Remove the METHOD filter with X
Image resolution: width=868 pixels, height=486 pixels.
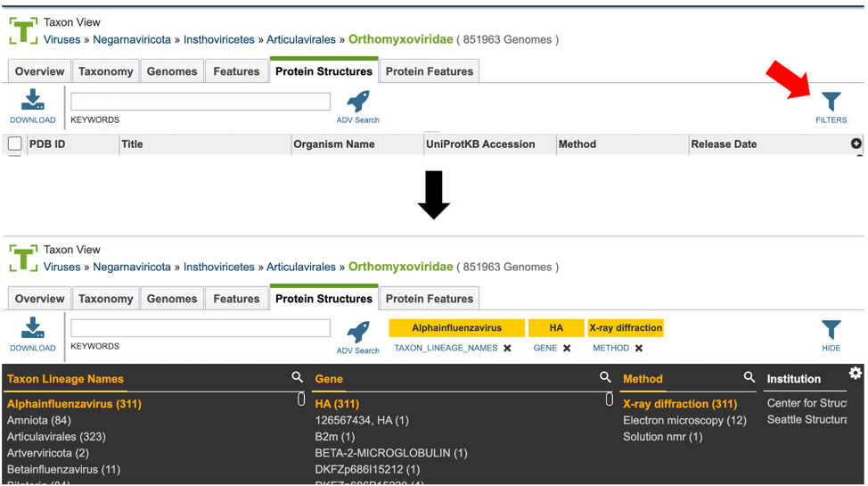pos(639,348)
